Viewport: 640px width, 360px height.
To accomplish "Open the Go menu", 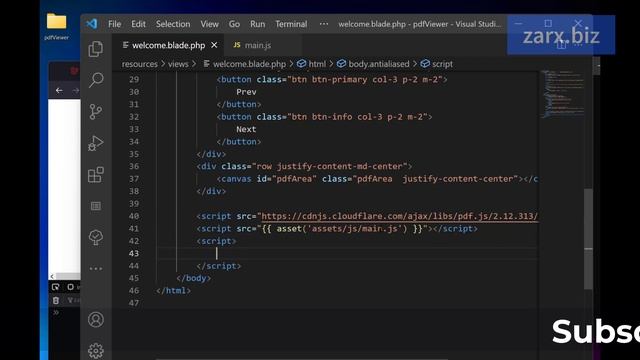I will tap(234, 24).
